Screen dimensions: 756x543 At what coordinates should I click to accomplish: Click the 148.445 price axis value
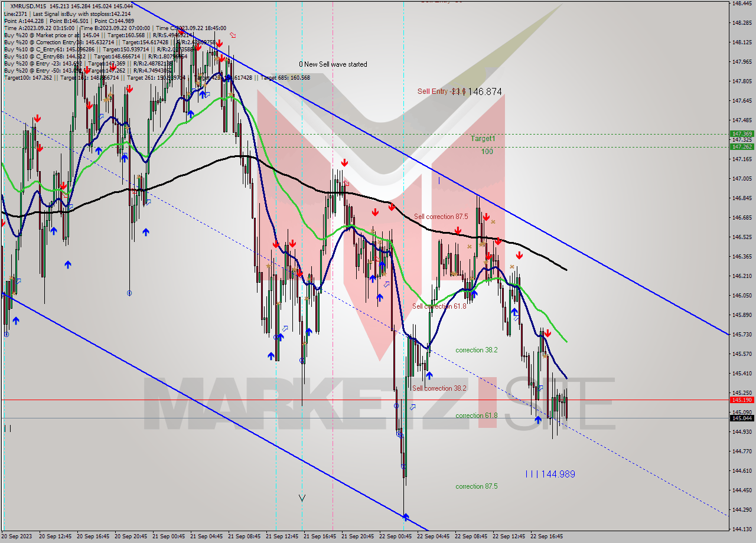coord(741,3)
